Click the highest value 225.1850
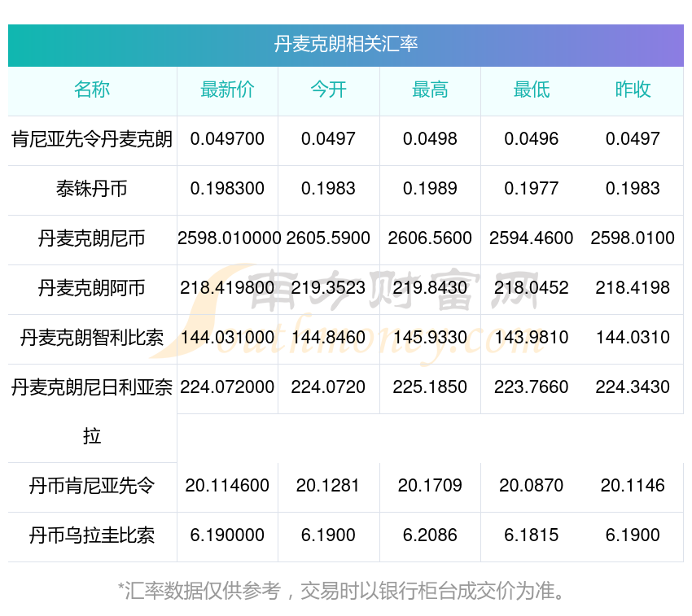Viewport: 692px width, 616px height. point(430,387)
